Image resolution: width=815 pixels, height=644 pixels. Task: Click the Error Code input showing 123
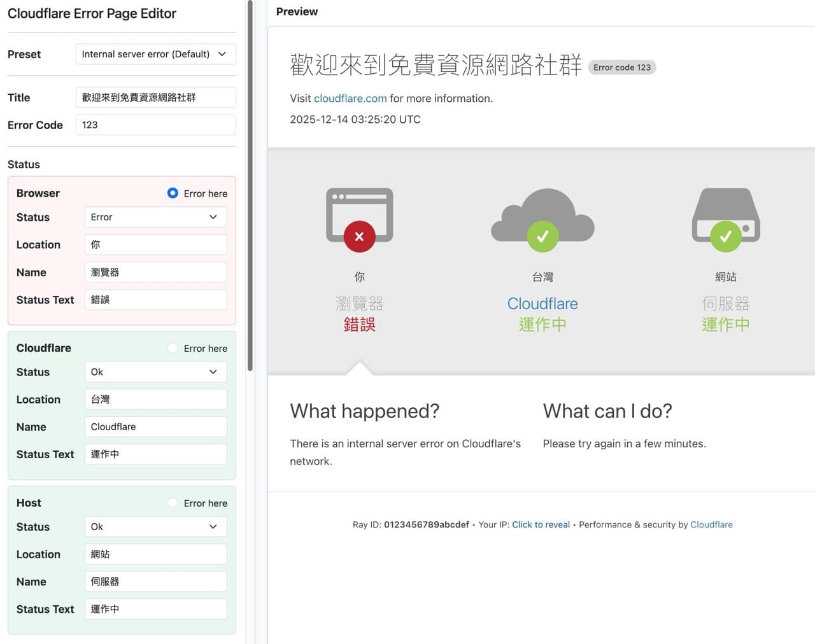(155, 125)
